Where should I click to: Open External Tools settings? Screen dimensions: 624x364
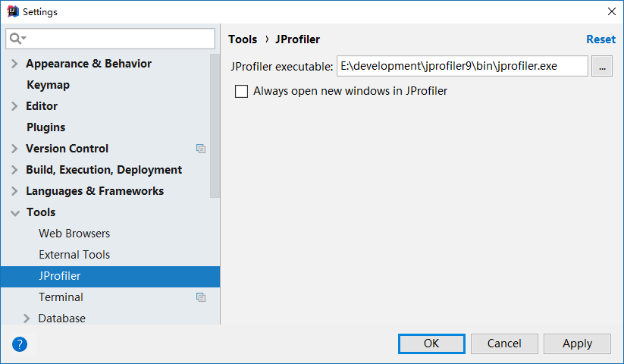[74, 255]
